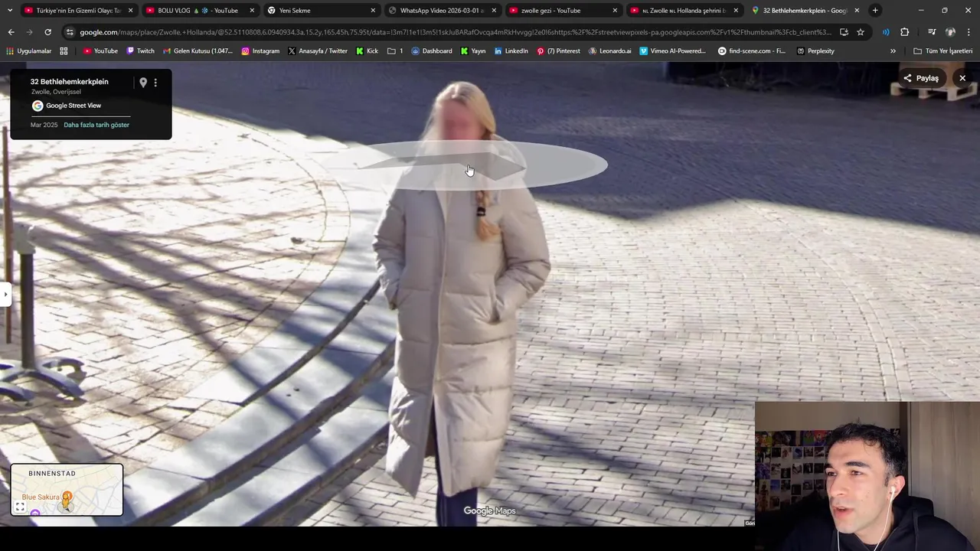Close the WhatsApp Video tab
Screen dimensions: 980x551
pyautogui.click(x=494, y=10)
